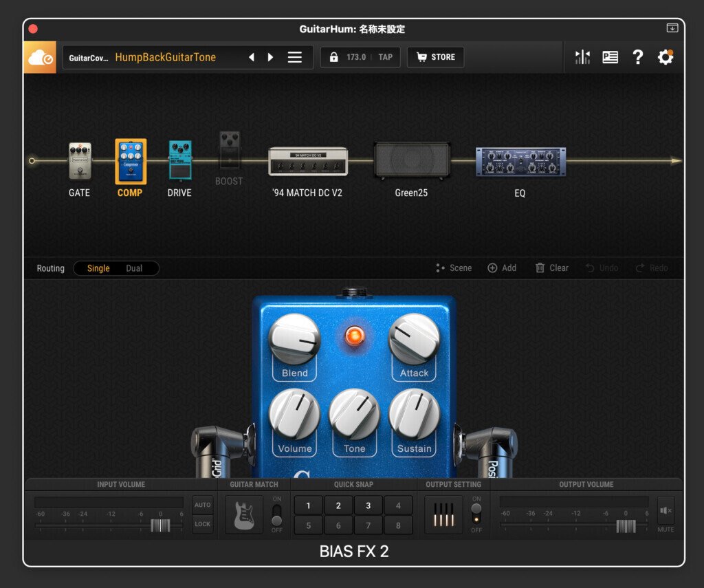
Task: Mute the output with speaker icon
Action: tap(665, 511)
